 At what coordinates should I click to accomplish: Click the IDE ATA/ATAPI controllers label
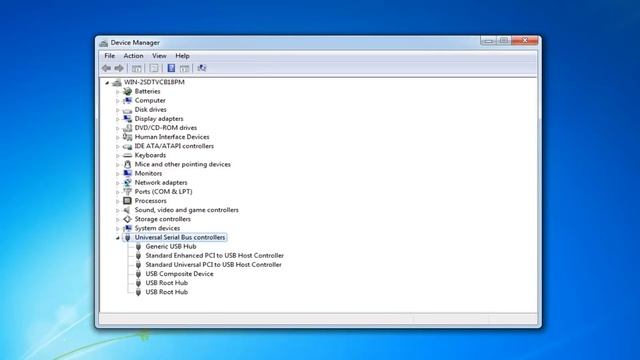174,146
